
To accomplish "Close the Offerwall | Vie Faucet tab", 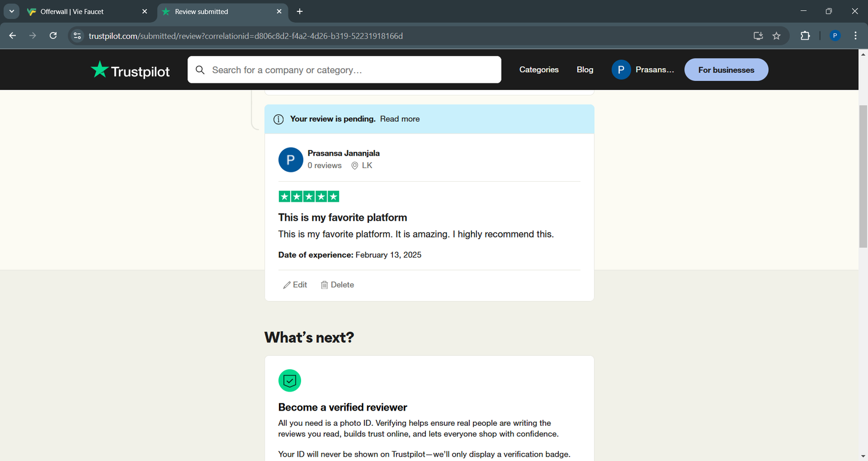I will (144, 11).
